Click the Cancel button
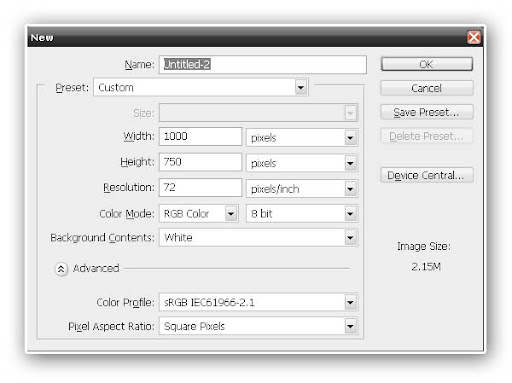 pyautogui.click(x=427, y=88)
